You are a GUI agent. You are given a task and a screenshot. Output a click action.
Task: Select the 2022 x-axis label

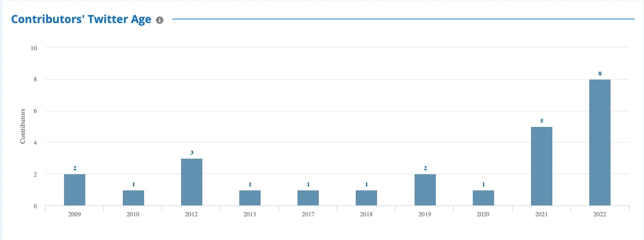click(x=600, y=213)
